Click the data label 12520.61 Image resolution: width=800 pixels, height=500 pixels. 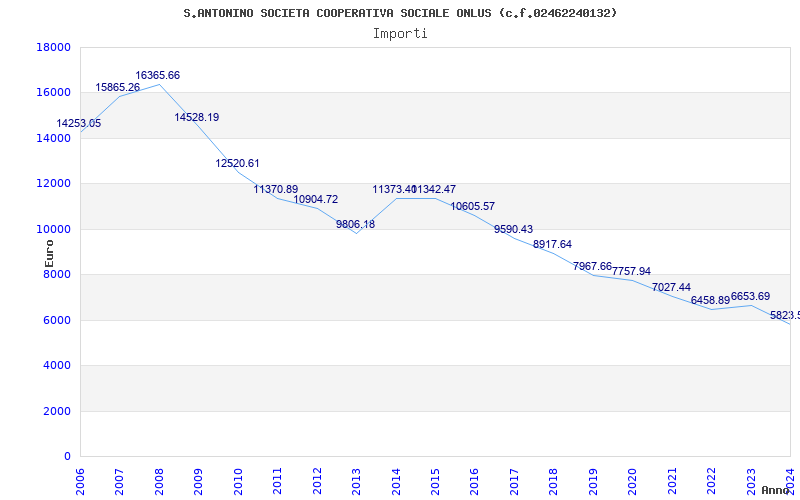pos(237,163)
